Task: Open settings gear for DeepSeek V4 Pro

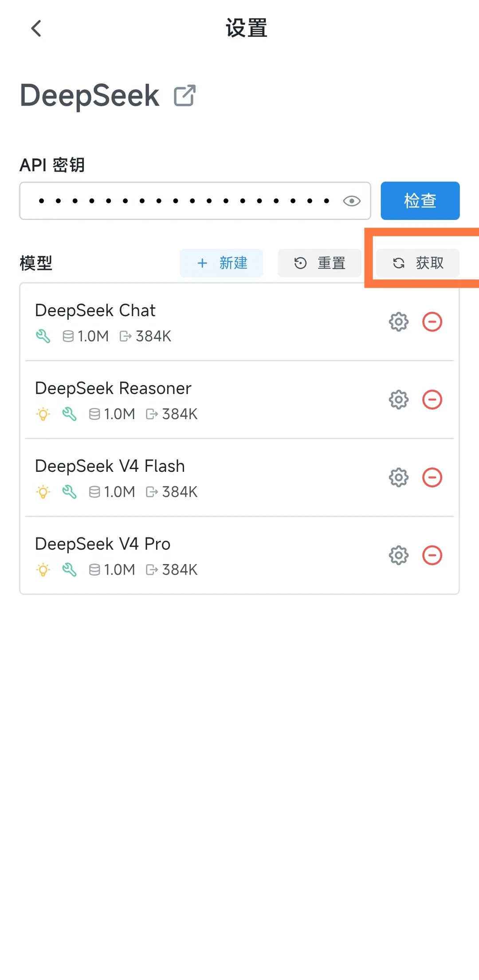Action: click(x=399, y=555)
